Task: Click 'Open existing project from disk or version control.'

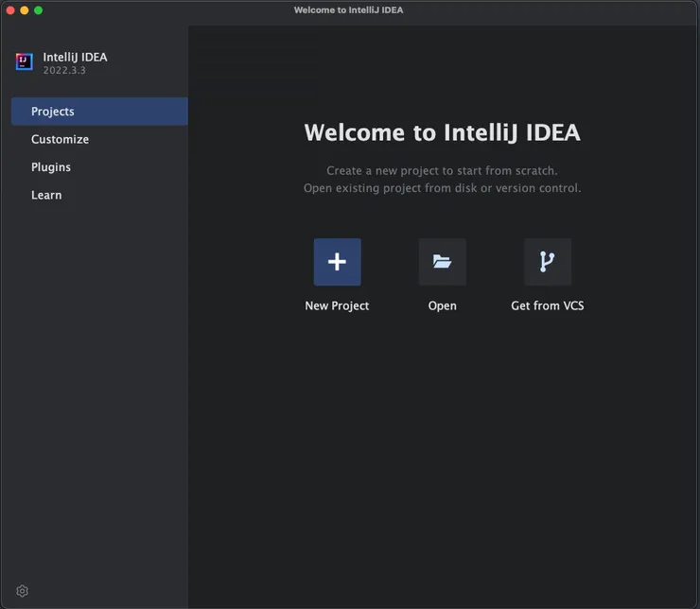Action: pyautogui.click(x=443, y=188)
